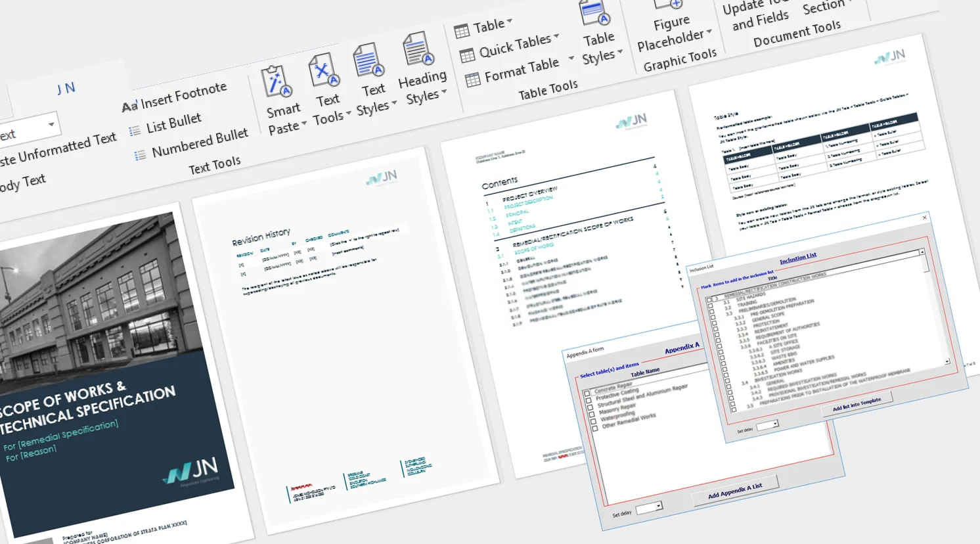Click the Add Appendix A List button
The image size is (980, 544).
(736, 490)
